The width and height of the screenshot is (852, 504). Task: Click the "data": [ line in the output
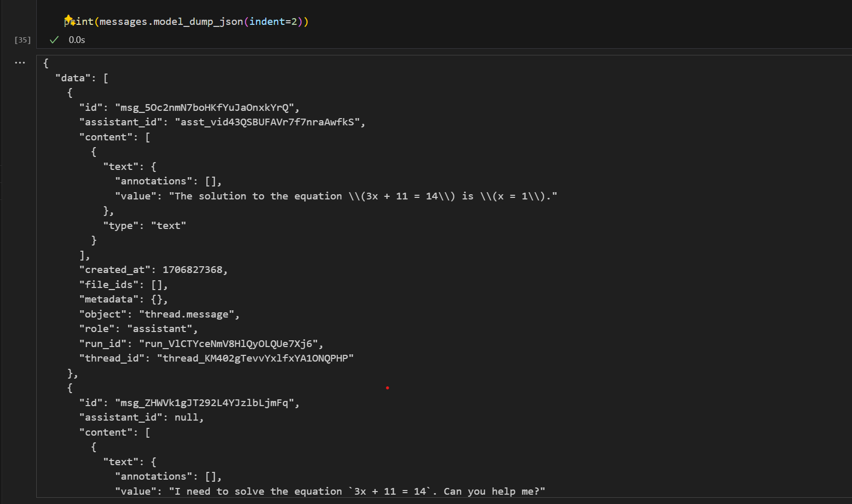click(82, 78)
